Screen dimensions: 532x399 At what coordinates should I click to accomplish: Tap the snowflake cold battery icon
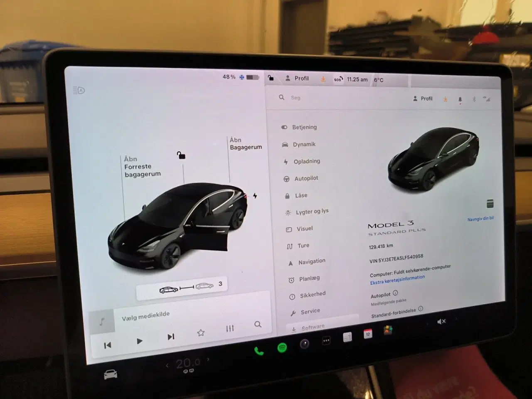pyautogui.click(x=241, y=77)
